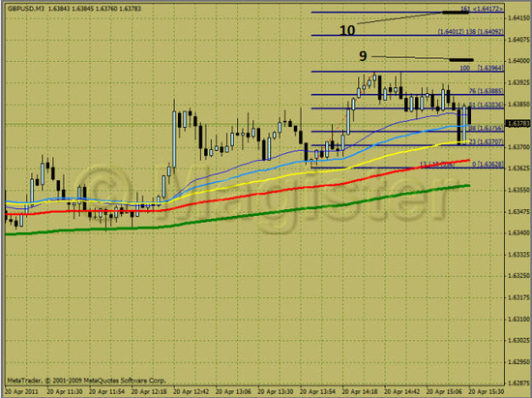Select the Fibonacci 138 level line label
Screen dimensions: 532x398
[471, 32]
